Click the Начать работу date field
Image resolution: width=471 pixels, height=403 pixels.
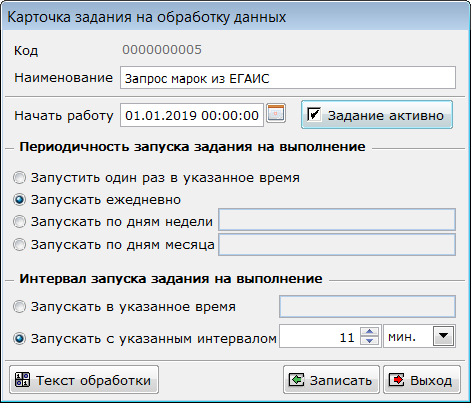coord(192,115)
